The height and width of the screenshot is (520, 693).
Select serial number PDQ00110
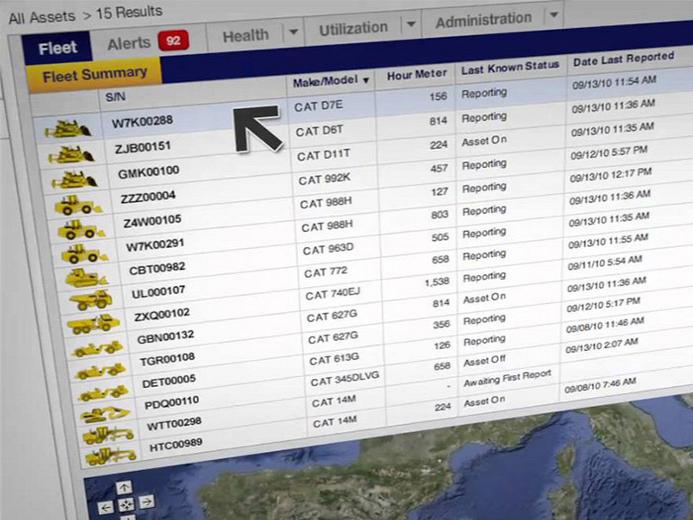[x=172, y=403]
